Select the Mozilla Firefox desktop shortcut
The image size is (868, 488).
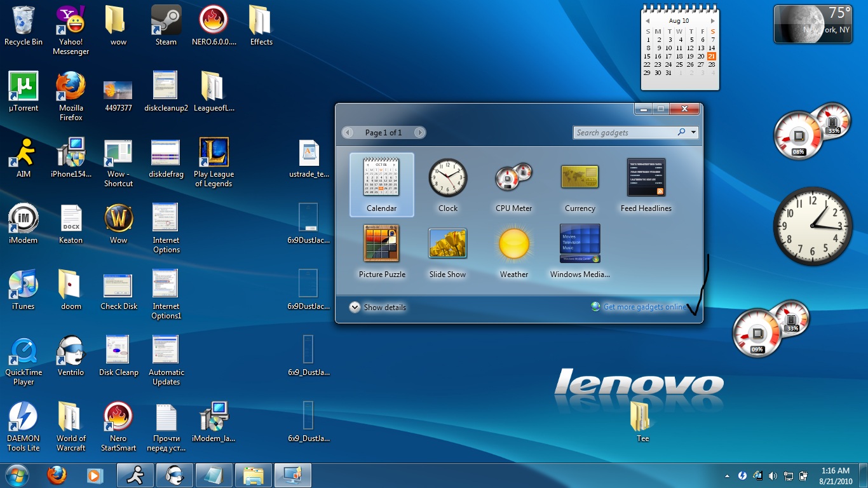pos(71,97)
